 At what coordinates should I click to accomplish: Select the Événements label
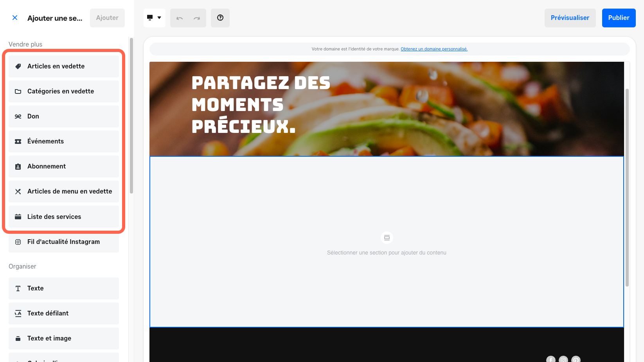tap(45, 142)
